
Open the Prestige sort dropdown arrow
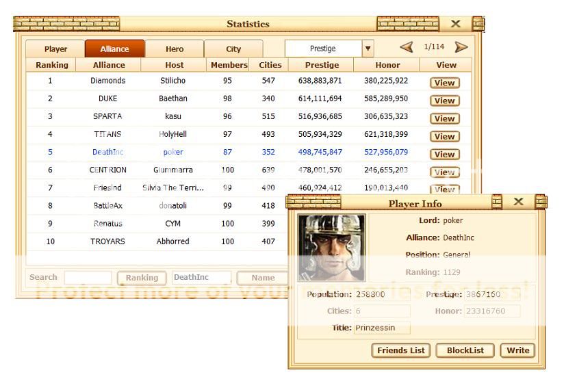click(x=368, y=49)
